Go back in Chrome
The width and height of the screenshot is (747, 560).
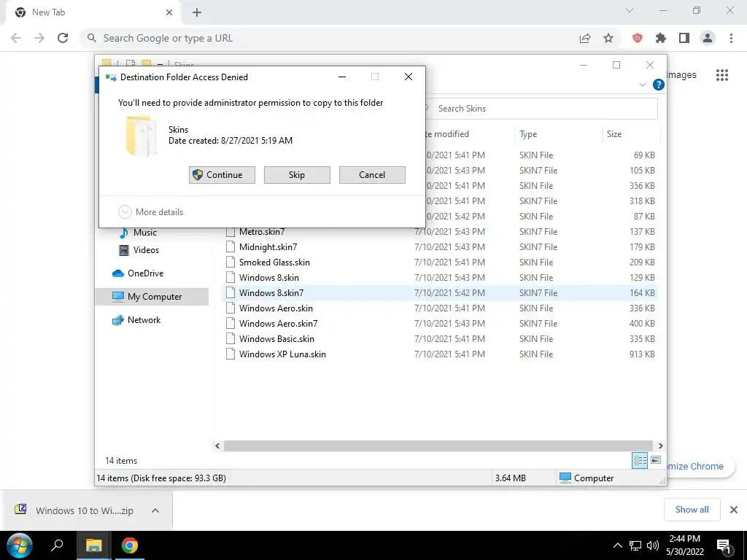16,38
